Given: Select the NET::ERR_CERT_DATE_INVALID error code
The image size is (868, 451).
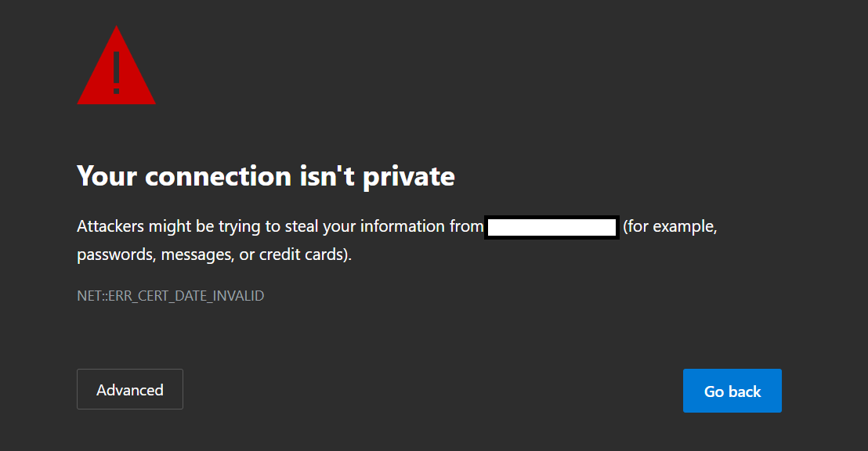Looking at the screenshot, I should point(170,295).
